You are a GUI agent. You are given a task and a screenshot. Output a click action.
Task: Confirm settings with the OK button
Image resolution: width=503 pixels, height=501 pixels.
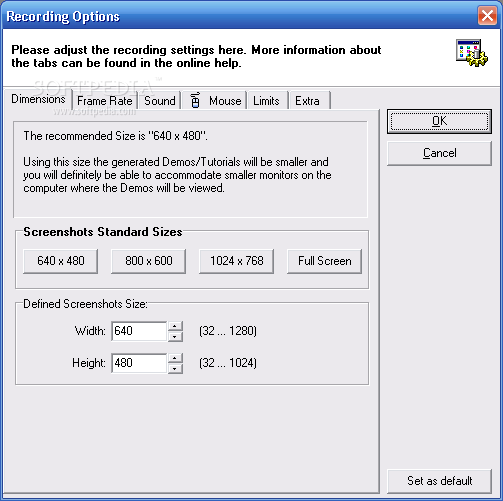coord(439,121)
